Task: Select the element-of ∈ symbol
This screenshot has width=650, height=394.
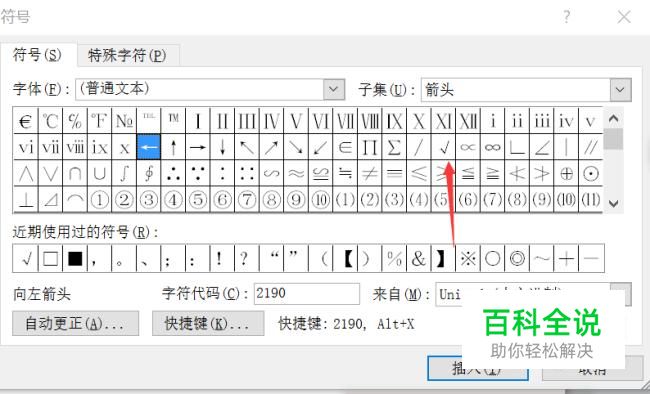Action: tap(345, 147)
